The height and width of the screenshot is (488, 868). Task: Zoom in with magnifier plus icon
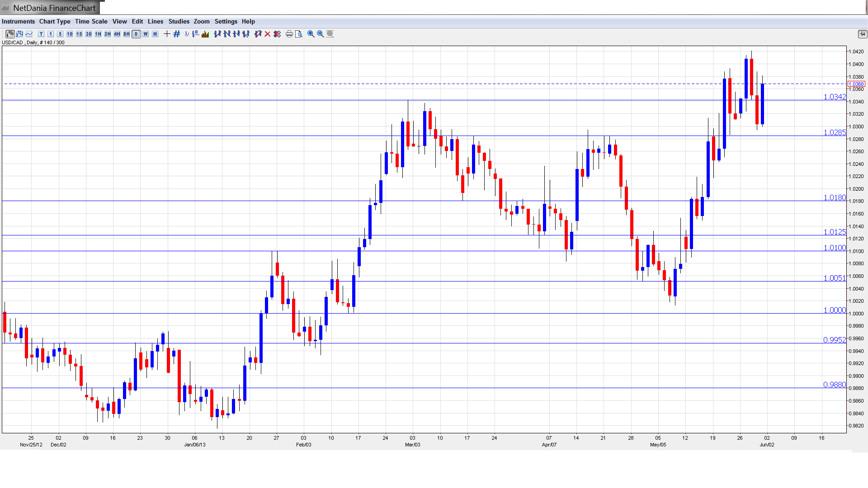click(x=311, y=34)
